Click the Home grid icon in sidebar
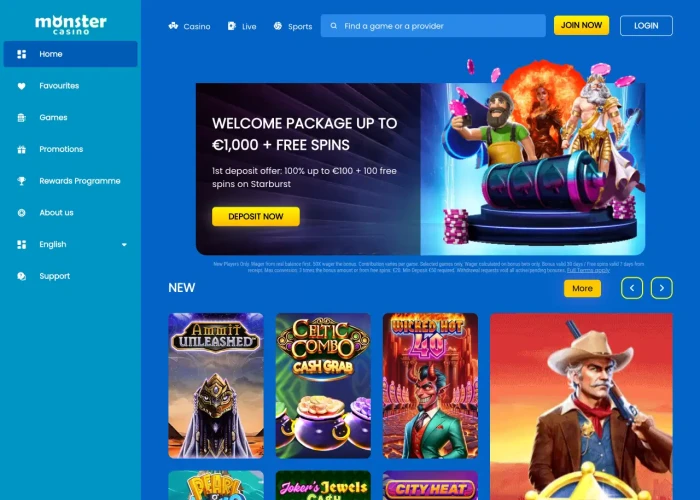This screenshot has width=700, height=500. tap(21, 54)
